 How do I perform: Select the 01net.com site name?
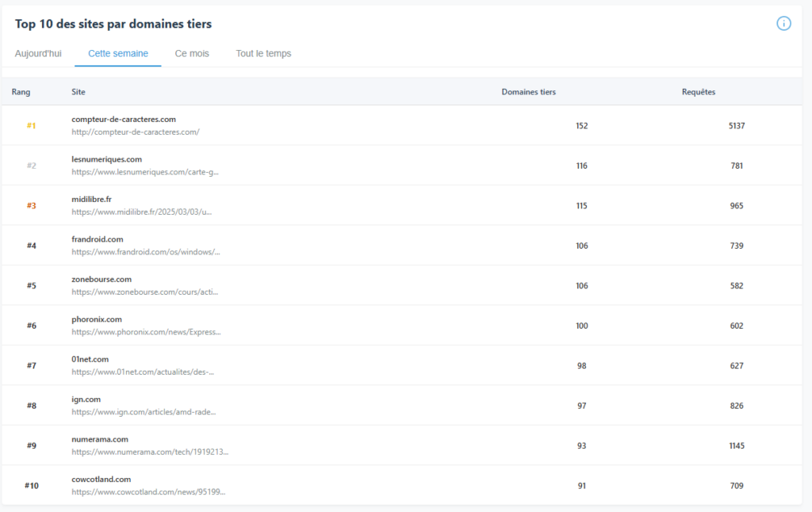[x=90, y=359]
